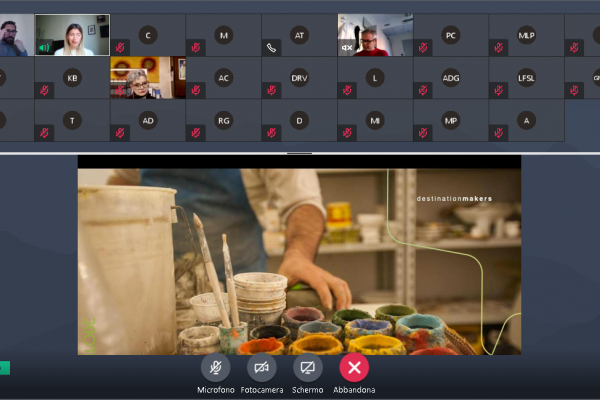
Task: Click the muted mic icon on tile PC
Action: click(x=423, y=47)
